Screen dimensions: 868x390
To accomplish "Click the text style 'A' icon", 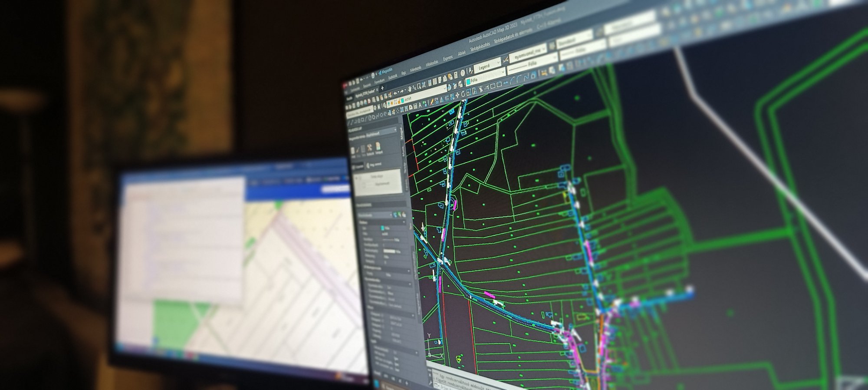I will pyautogui.click(x=470, y=70).
